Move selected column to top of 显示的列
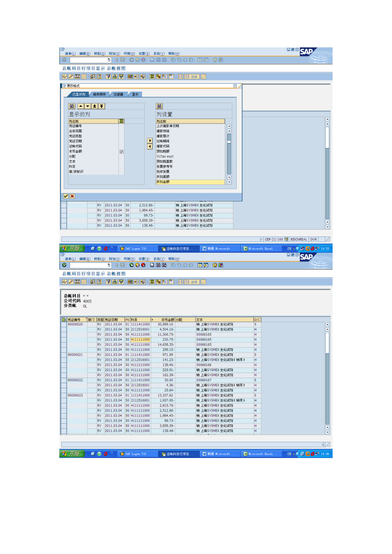The height and width of the screenshot is (554, 392). coord(95,106)
